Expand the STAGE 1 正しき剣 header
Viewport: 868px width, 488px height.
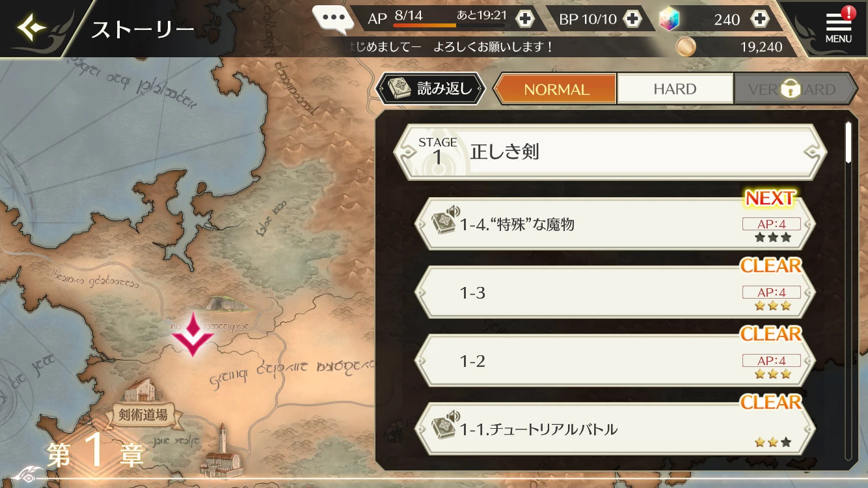click(610, 152)
